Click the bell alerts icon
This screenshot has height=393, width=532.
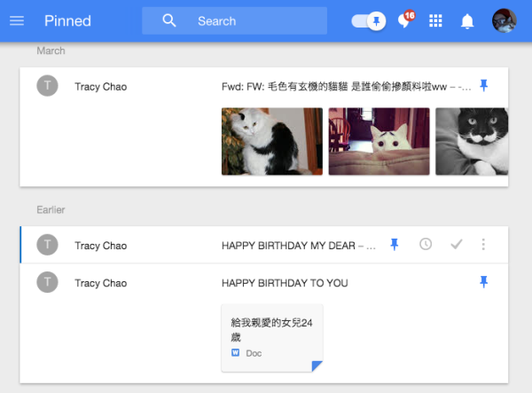(467, 21)
